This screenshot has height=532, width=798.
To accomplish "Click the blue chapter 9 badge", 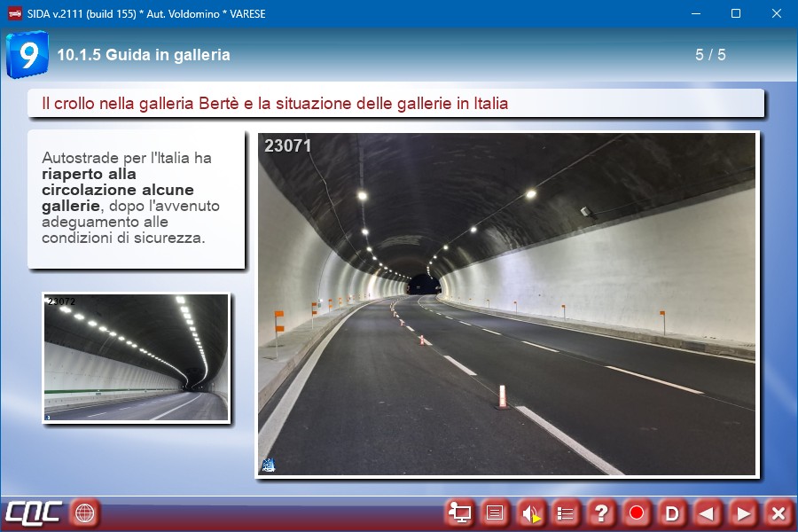I will pyautogui.click(x=27, y=55).
